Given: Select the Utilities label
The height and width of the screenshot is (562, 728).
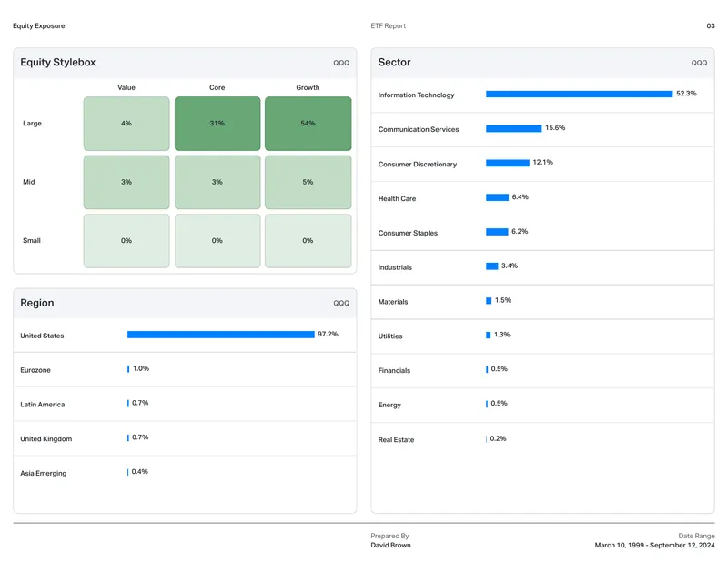Looking at the screenshot, I should tap(390, 336).
